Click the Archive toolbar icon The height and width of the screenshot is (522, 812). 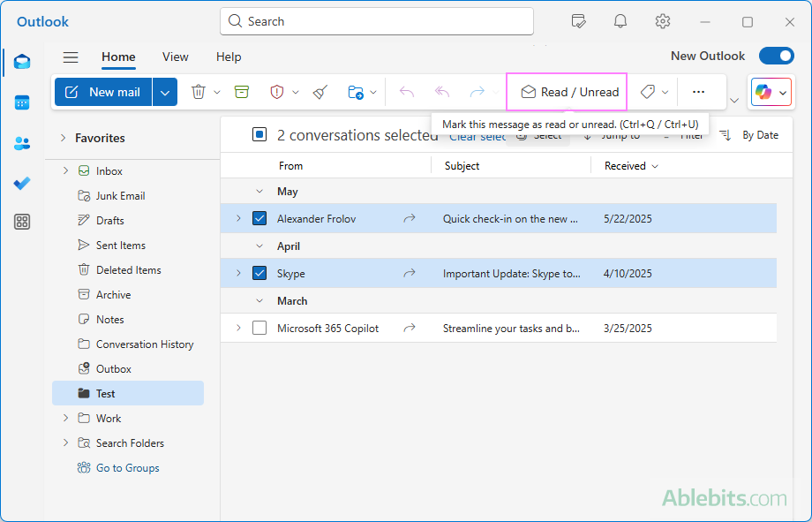click(242, 92)
